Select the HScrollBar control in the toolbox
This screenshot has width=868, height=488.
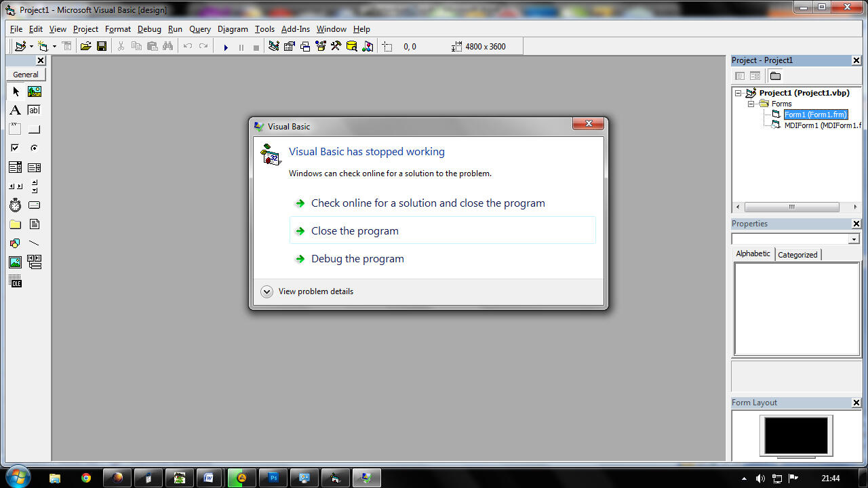(16, 186)
